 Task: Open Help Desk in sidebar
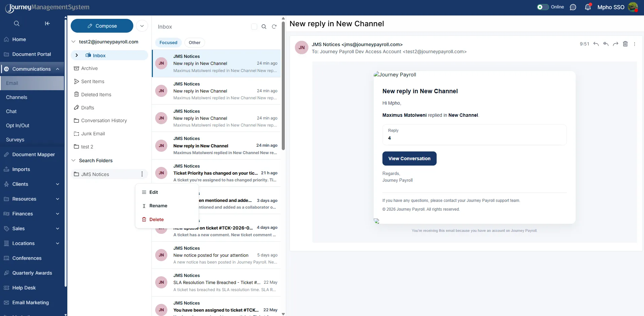[x=32, y=288]
